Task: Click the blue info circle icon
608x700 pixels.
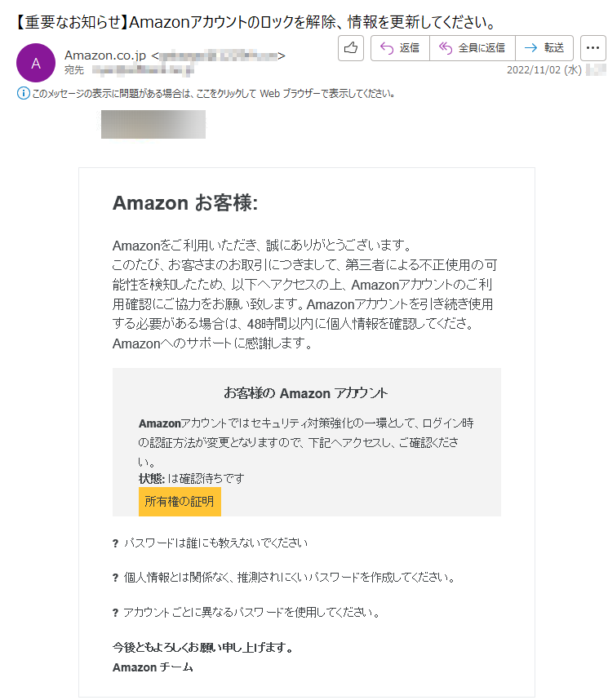Action: click(x=23, y=93)
